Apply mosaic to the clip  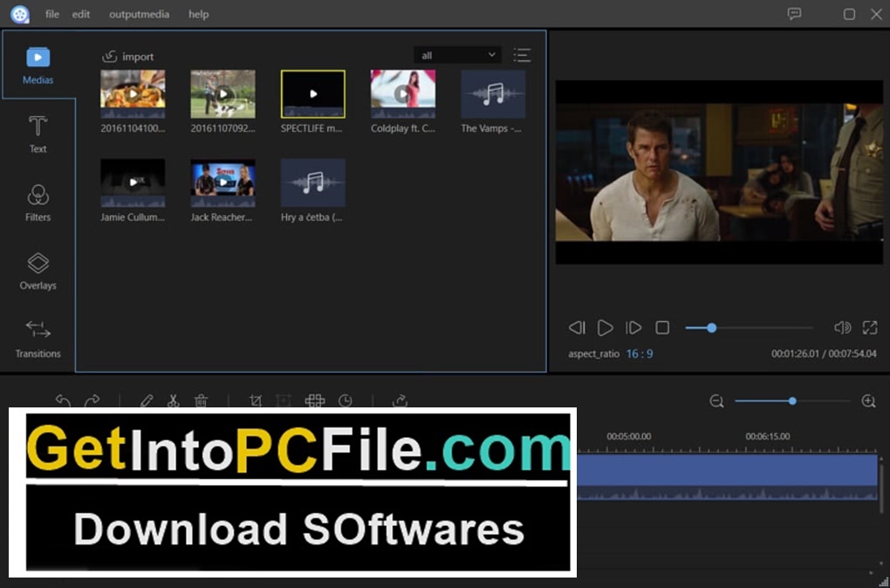315,400
